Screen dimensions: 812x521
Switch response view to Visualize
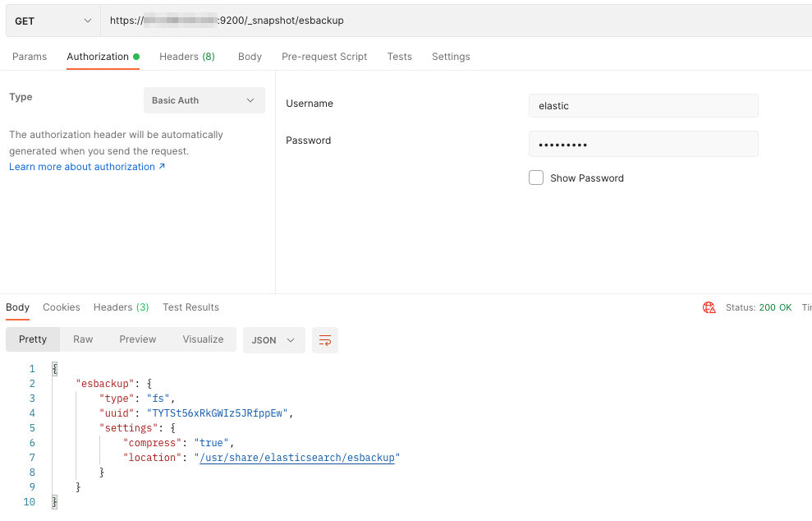click(203, 339)
